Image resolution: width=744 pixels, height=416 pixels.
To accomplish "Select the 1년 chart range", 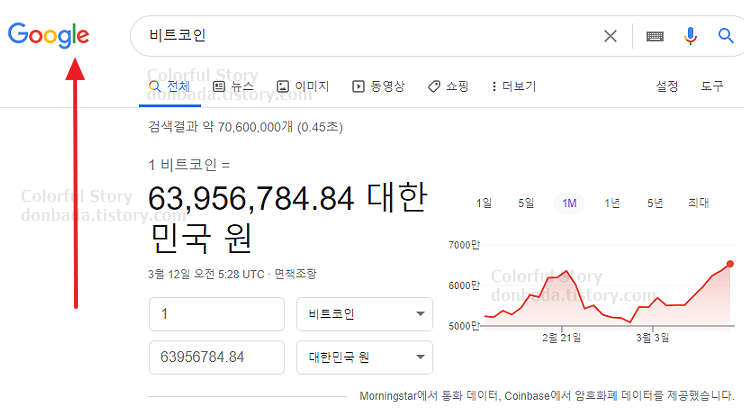I will [x=612, y=203].
